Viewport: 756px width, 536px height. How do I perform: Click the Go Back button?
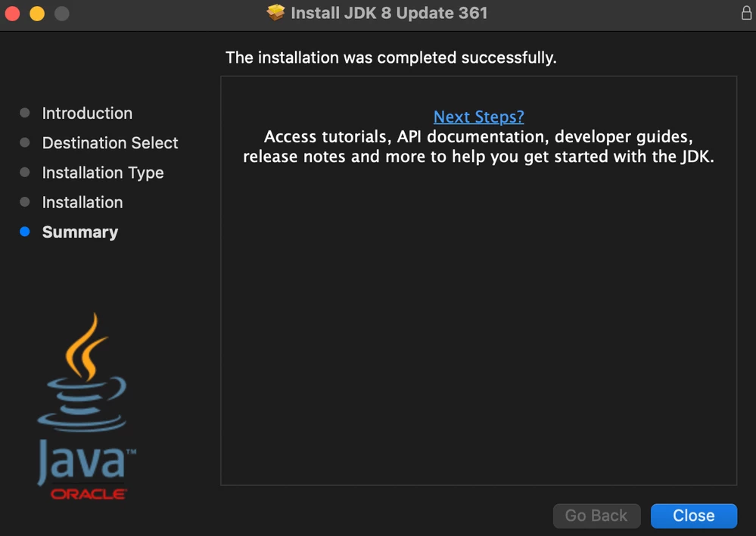(x=596, y=516)
